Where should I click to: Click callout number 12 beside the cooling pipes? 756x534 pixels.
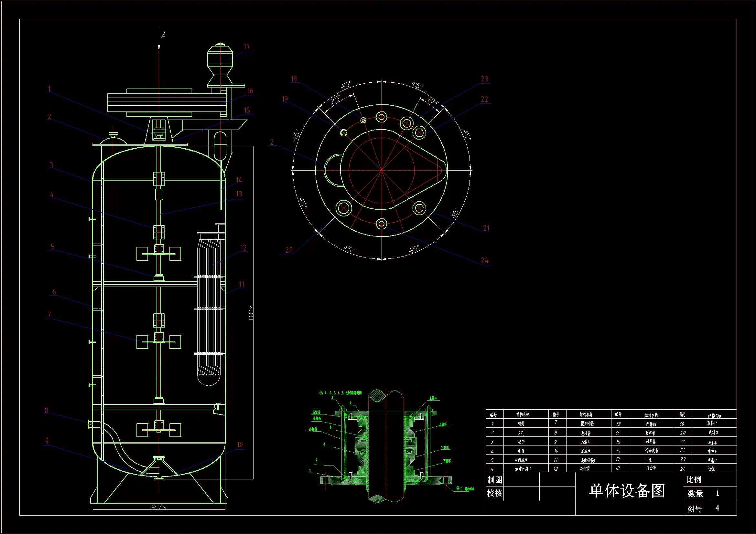(243, 248)
